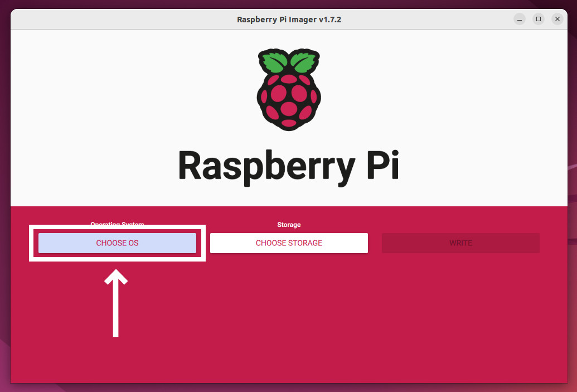The height and width of the screenshot is (392, 577).
Task: Maximize the Raspberry Pi Imager window
Action: pyautogui.click(x=539, y=19)
